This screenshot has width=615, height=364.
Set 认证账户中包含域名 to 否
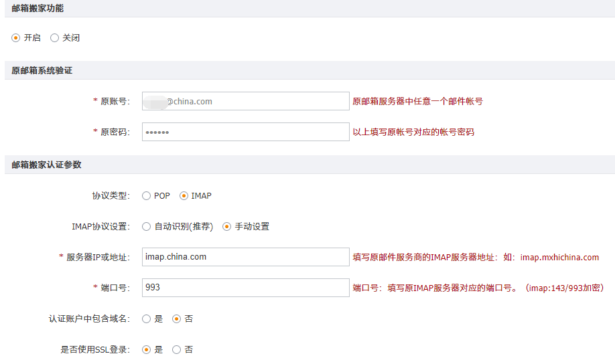177,319
